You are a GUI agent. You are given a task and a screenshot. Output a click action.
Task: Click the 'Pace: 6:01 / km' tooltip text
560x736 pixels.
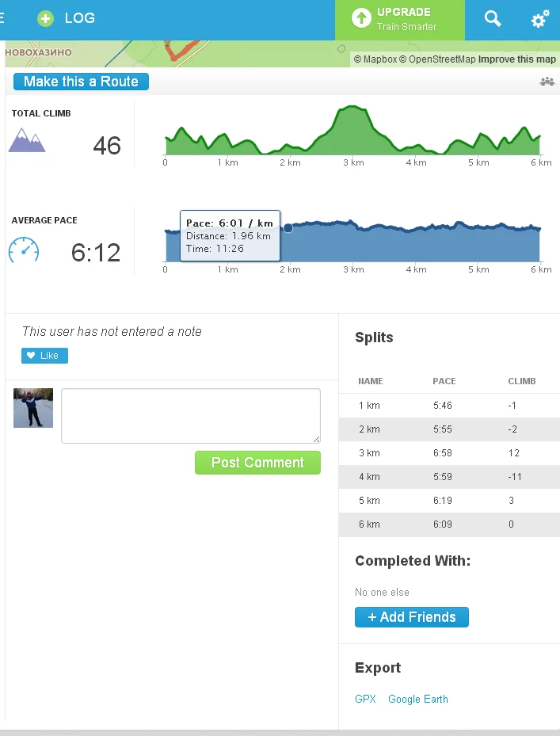[230, 223]
